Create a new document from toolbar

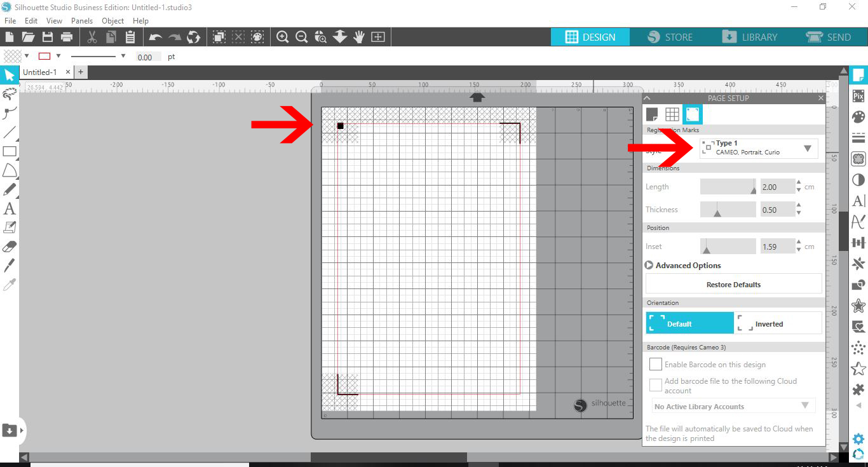click(x=10, y=37)
